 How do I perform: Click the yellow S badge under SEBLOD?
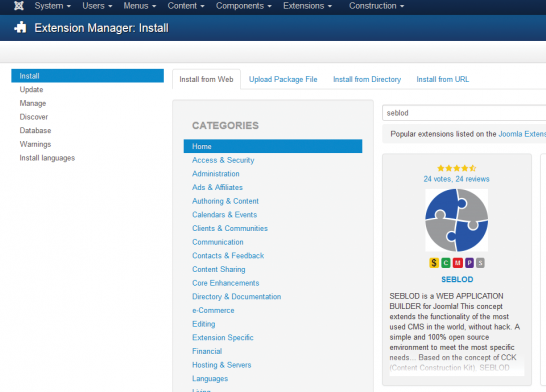tap(434, 263)
